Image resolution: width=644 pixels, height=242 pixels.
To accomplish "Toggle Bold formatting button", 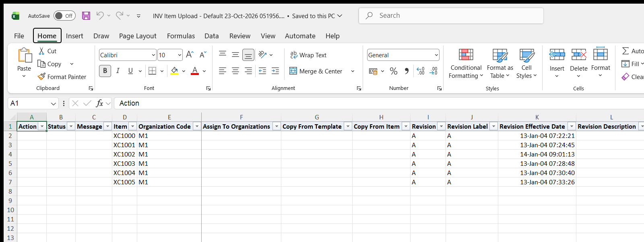I will 105,71.
